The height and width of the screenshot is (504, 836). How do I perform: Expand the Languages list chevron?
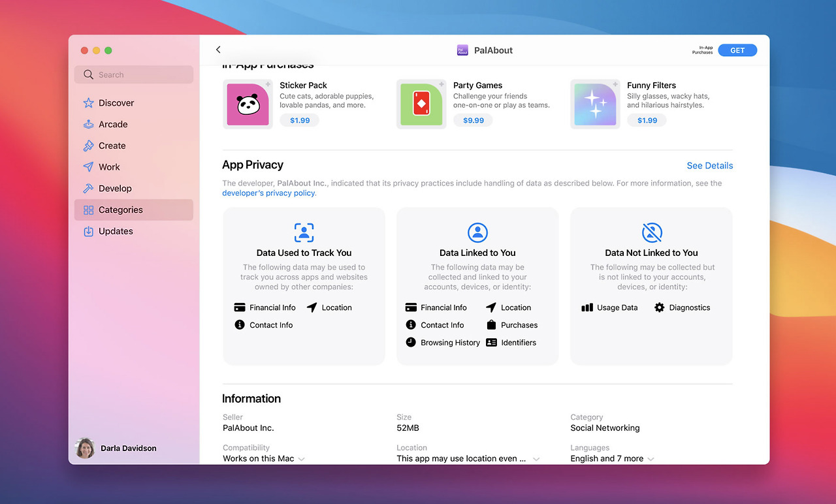tap(651, 459)
